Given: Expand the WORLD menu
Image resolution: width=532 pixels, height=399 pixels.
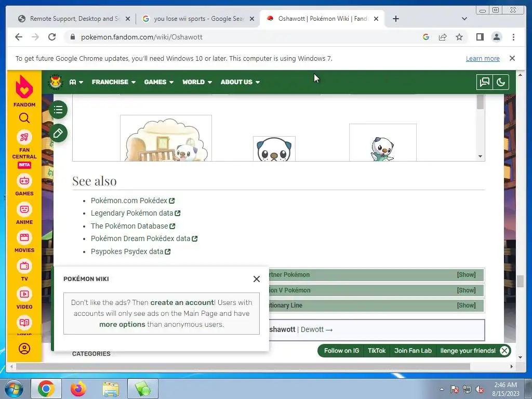Looking at the screenshot, I should point(197,82).
